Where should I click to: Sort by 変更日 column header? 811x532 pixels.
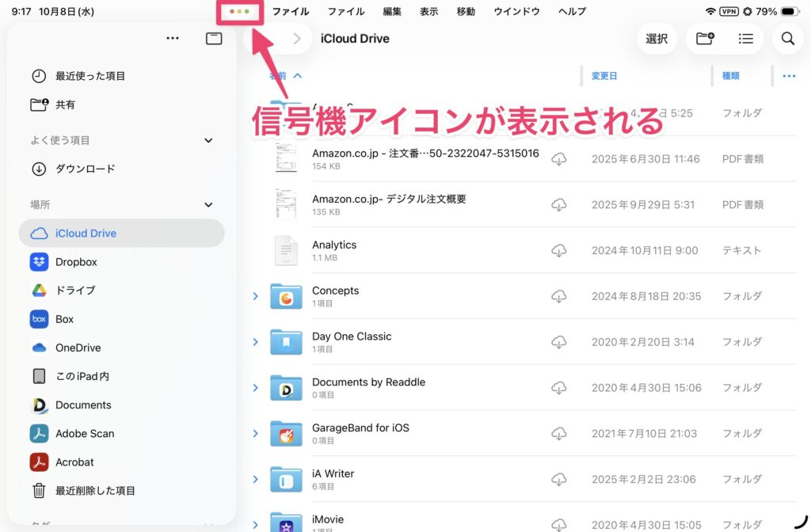pyautogui.click(x=604, y=76)
